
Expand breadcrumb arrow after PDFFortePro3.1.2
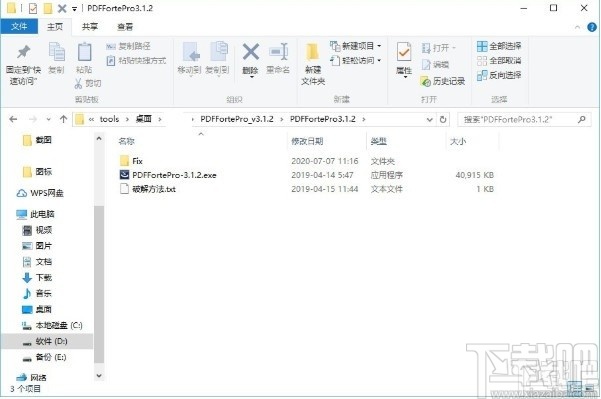(x=364, y=120)
